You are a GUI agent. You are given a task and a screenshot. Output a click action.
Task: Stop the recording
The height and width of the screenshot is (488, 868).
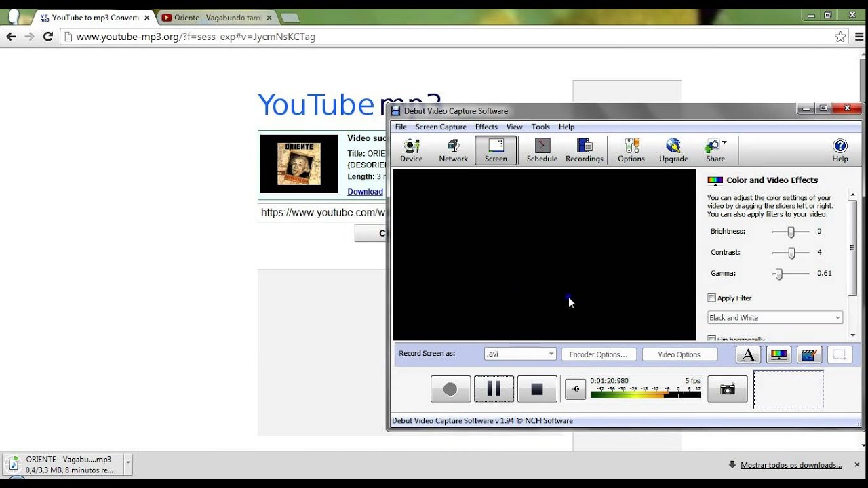point(537,389)
